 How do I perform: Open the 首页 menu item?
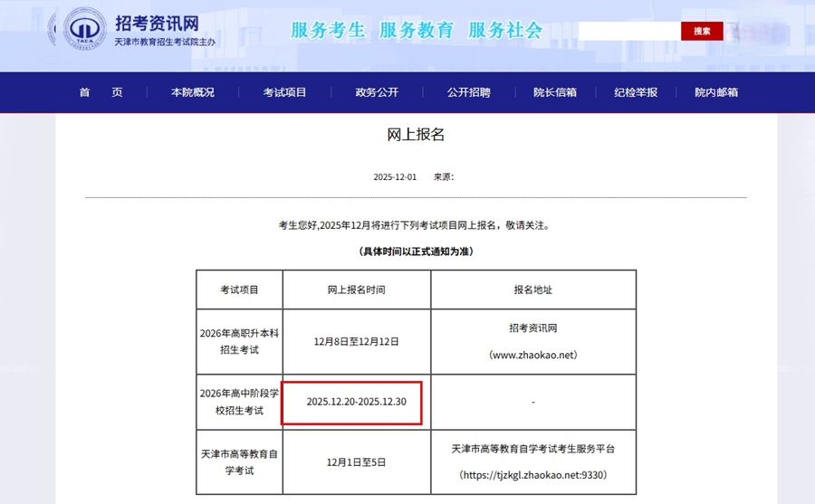click(x=101, y=92)
